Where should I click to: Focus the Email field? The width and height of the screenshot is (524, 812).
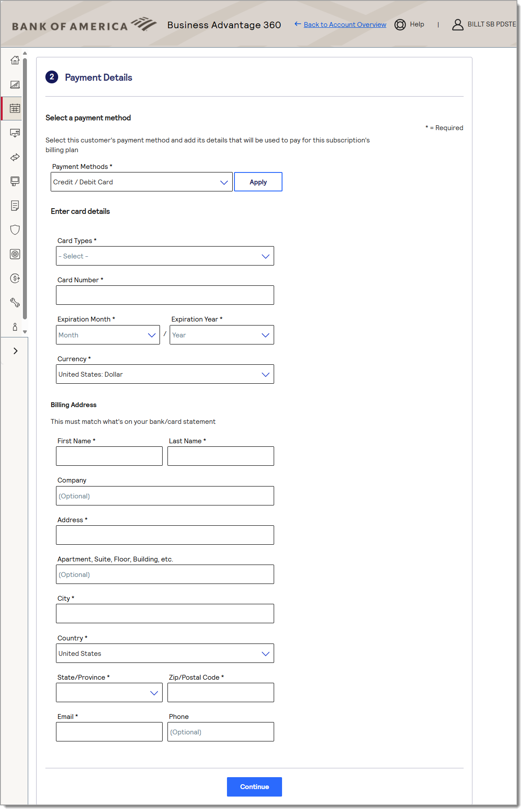pyautogui.click(x=109, y=732)
